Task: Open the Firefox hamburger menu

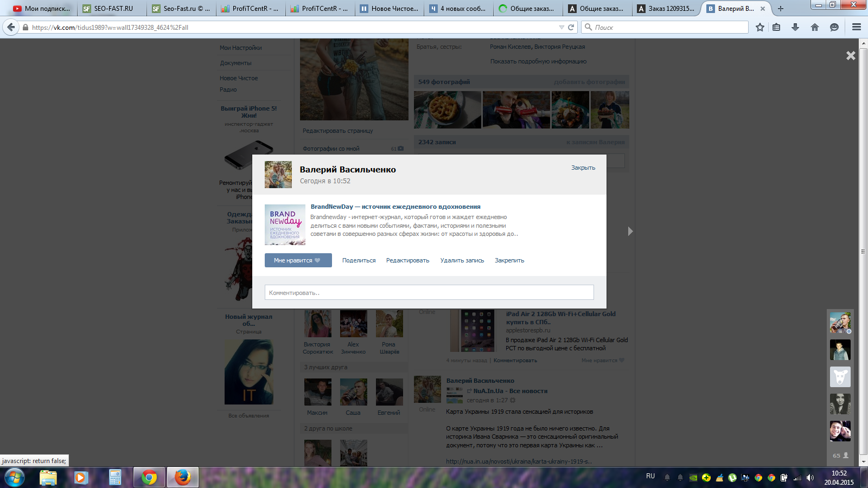Action: (856, 27)
